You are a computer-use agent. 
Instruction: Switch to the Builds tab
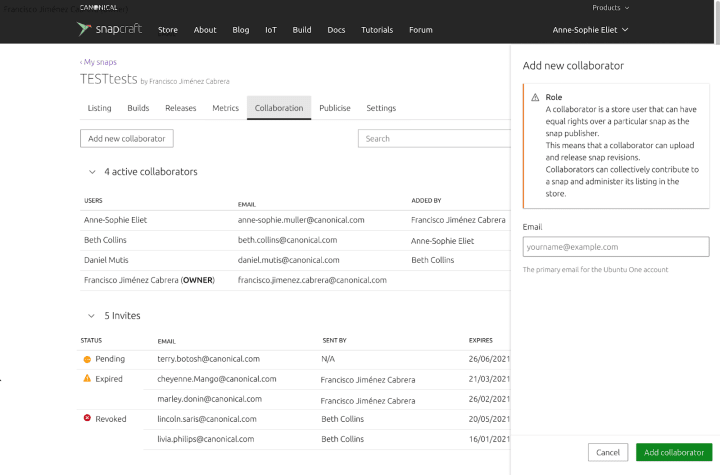pos(138,108)
